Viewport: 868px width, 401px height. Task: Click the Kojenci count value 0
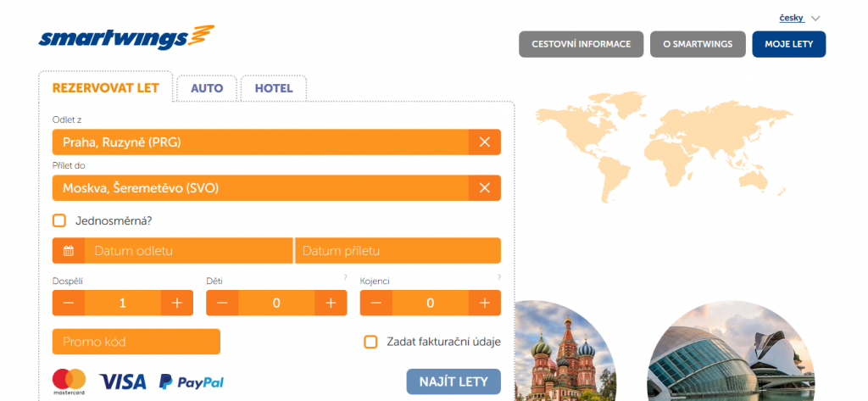431,303
